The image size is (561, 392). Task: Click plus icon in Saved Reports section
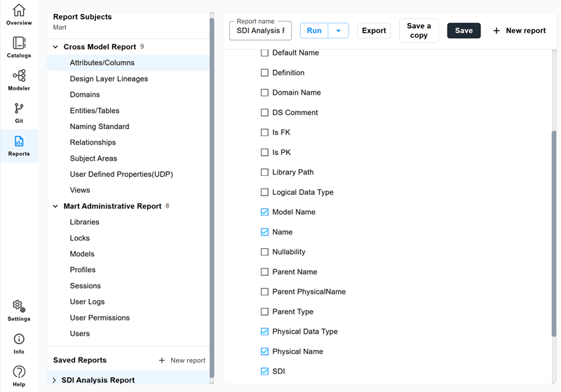[162, 360]
